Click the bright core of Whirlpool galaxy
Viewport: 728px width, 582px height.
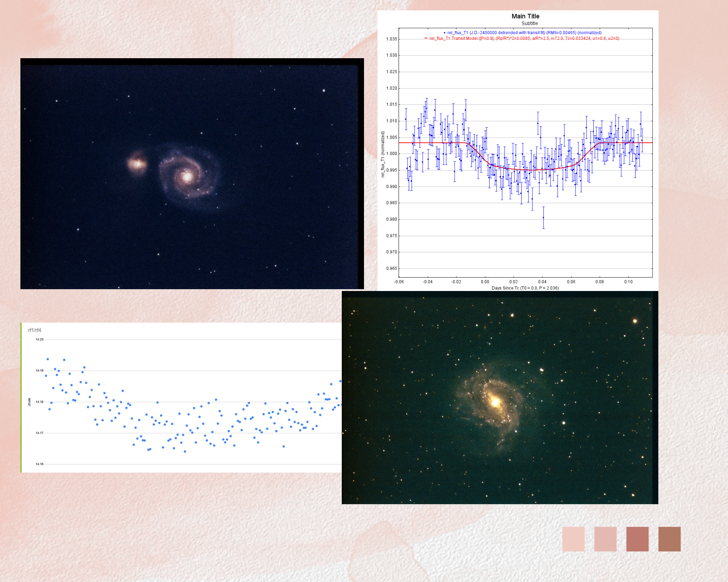click(187, 177)
